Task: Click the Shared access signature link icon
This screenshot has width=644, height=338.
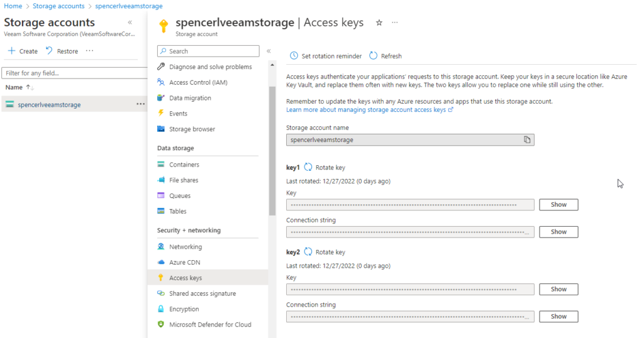Action: (x=161, y=293)
